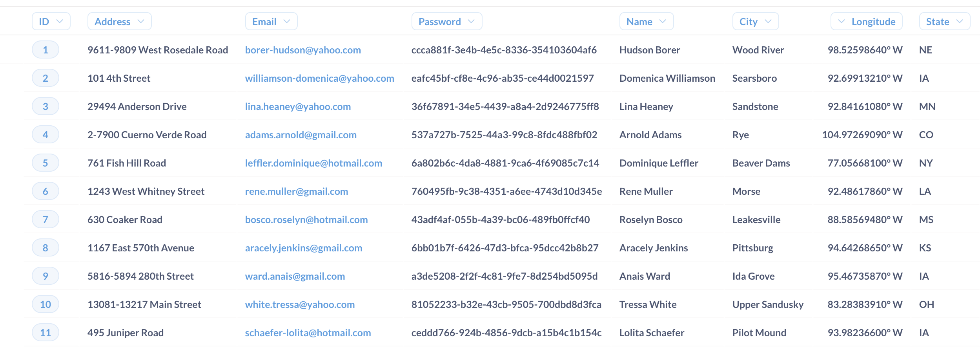This screenshot has width=980, height=348.
Task: Open the Name column header menu
Action: 646,22
